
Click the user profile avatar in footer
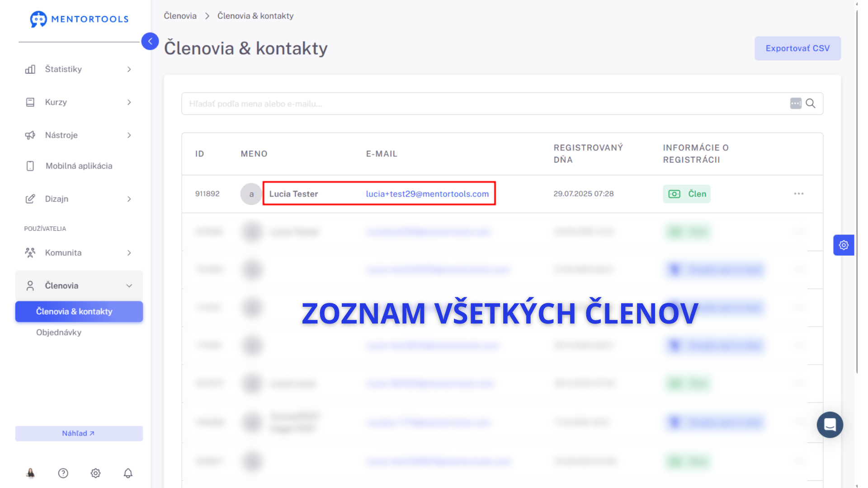pyautogui.click(x=31, y=473)
